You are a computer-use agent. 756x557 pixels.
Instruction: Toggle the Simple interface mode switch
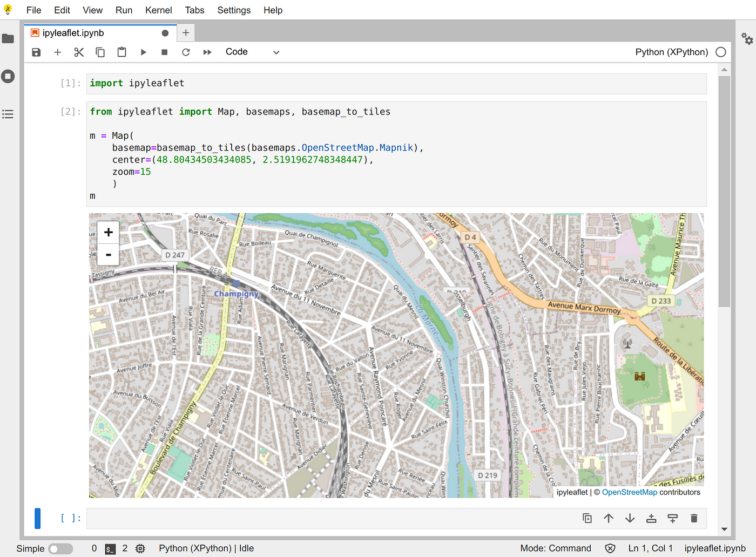pyautogui.click(x=60, y=548)
